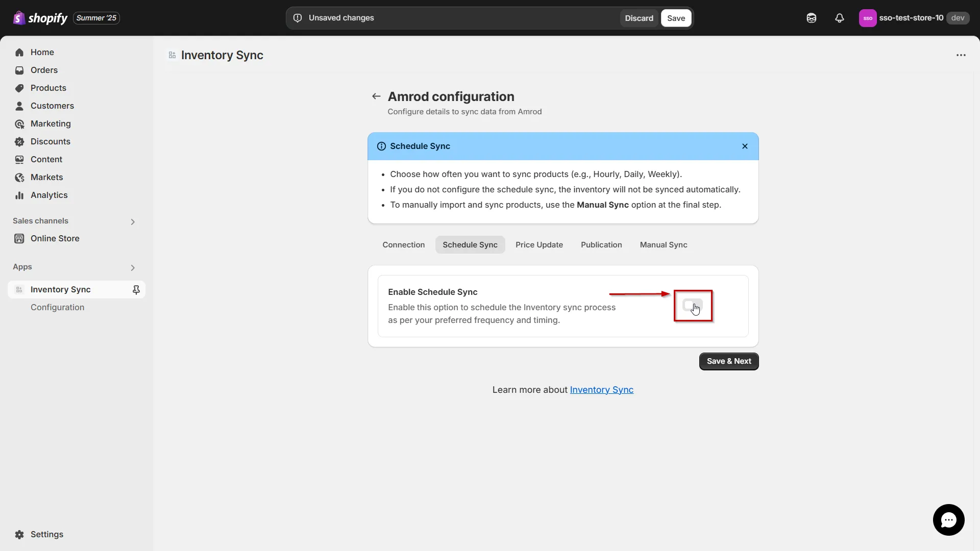This screenshot has width=980, height=551.
Task: Dismiss the Schedule Sync info banner
Action: point(745,146)
